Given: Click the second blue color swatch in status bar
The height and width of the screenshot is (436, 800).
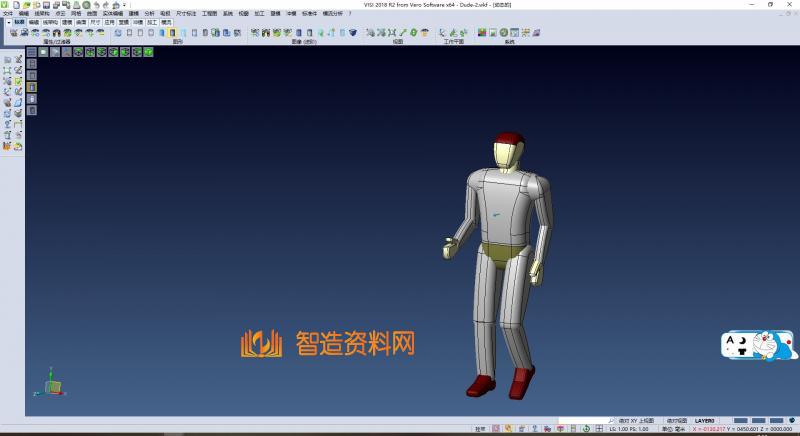Looking at the screenshot, I should click(x=759, y=421).
